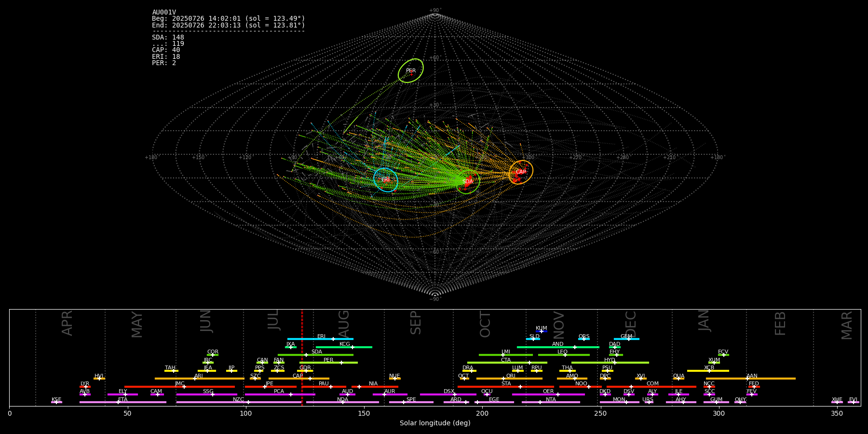Viewport: 868px width, 434px height.
Task: Click the SSG shower bar
Action: [x=206, y=394]
